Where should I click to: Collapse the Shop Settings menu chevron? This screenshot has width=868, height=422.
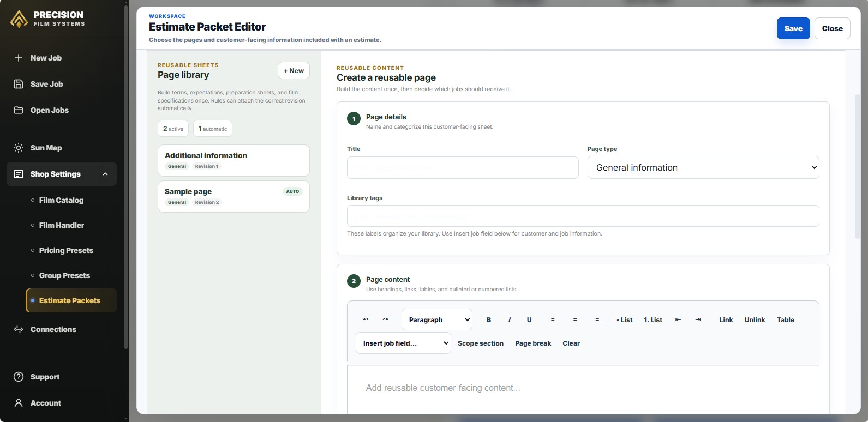click(x=105, y=174)
